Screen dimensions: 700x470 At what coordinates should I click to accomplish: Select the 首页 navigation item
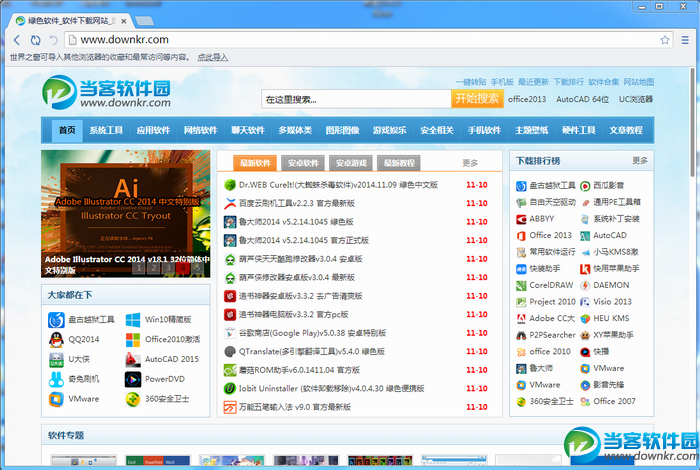[x=67, y=130]
